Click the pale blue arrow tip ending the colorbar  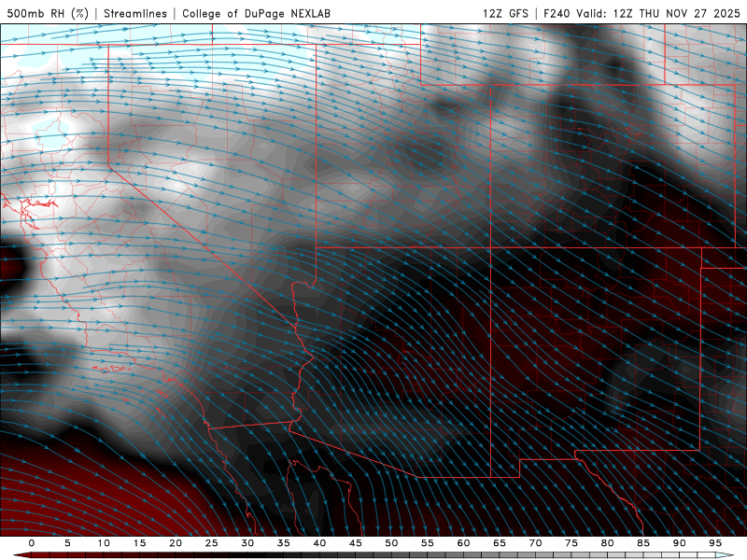click(725, 555)
